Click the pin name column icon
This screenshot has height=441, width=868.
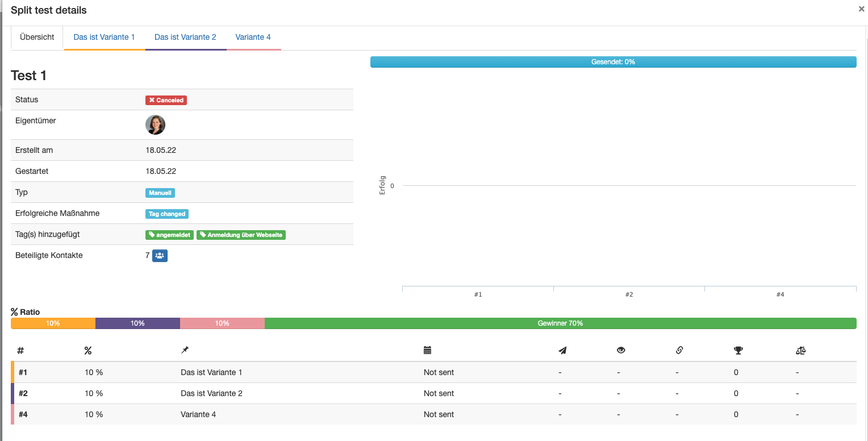(185, 351)
